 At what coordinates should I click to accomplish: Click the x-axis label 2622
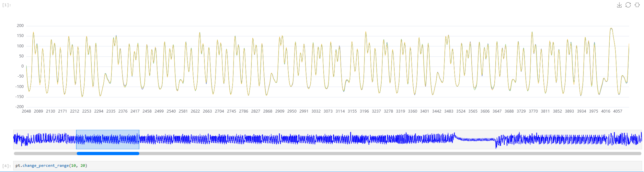click(x=195, y=111)
